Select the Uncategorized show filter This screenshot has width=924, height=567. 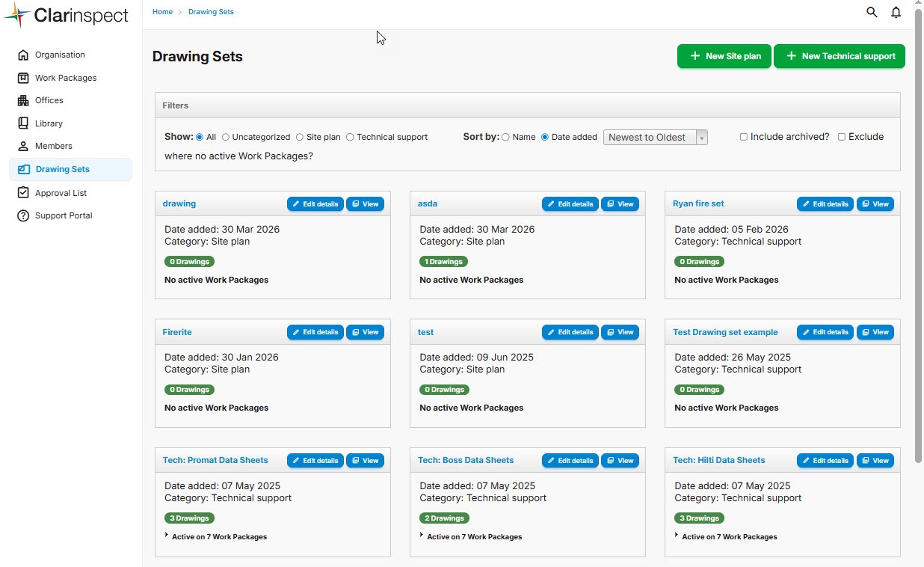226,138
